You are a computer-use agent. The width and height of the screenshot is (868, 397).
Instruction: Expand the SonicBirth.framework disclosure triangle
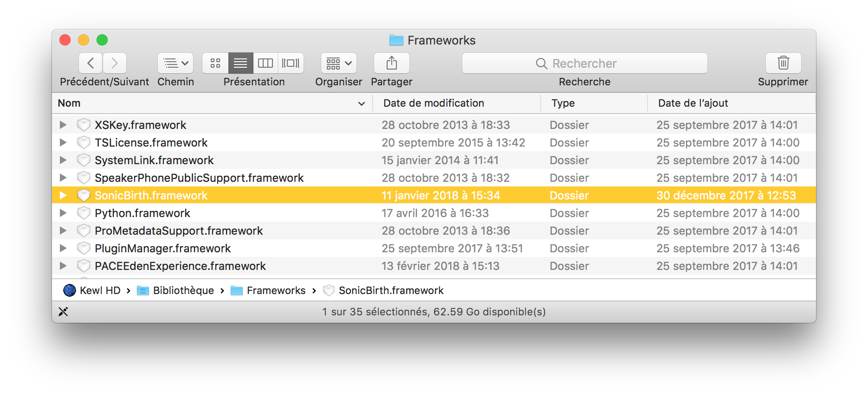(63, 195)
